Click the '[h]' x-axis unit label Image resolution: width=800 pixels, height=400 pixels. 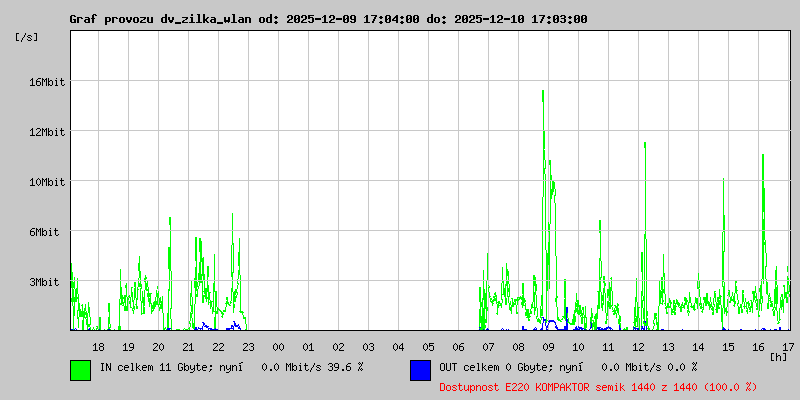779,357
